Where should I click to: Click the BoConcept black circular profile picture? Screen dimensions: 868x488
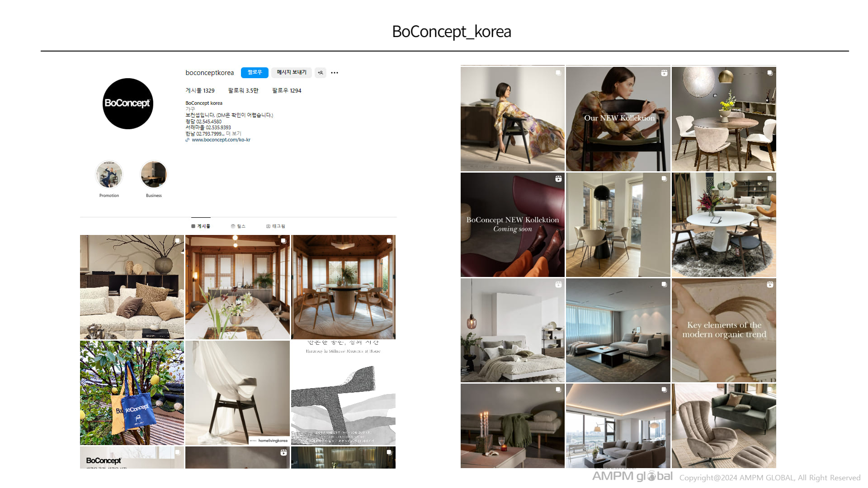(x=128, y=103)
